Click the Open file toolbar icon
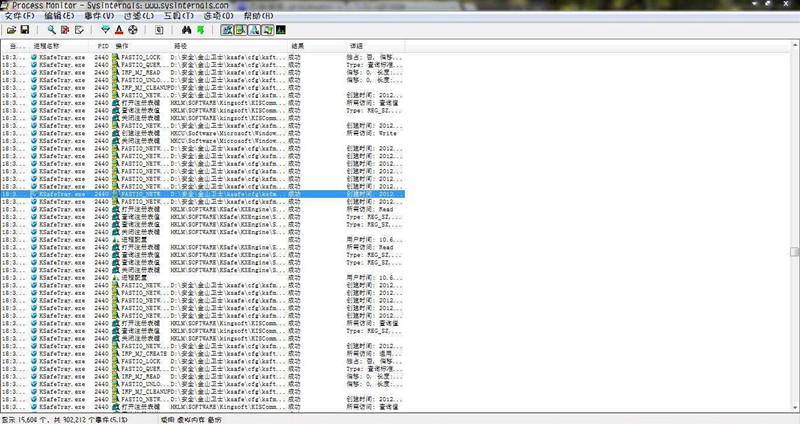This screenshot has height=424, width=800. (11, 30)
